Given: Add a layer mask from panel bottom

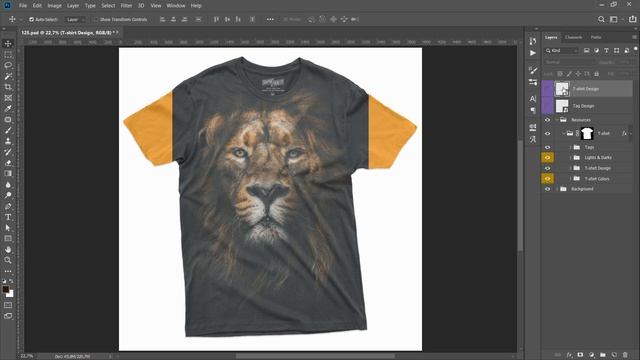Looking at the screenshot, I should pos(580,355).
